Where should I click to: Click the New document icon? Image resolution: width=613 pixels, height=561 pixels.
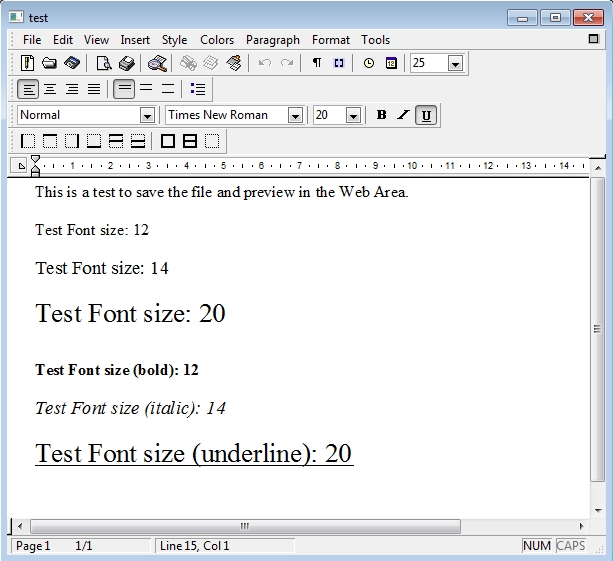click(28, 63)
